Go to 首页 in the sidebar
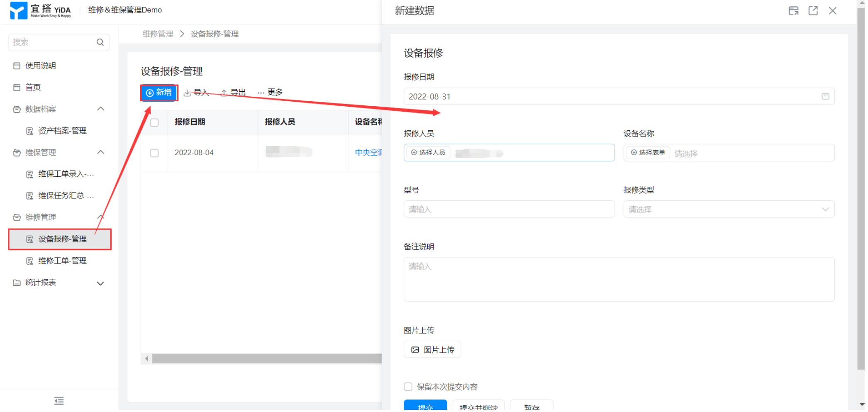 coord(33,88)
